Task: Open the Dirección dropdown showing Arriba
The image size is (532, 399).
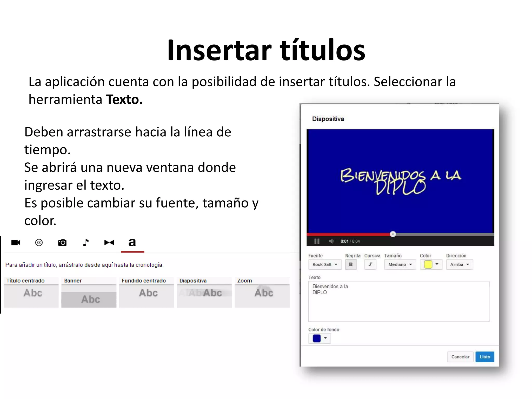Action: 460,264
